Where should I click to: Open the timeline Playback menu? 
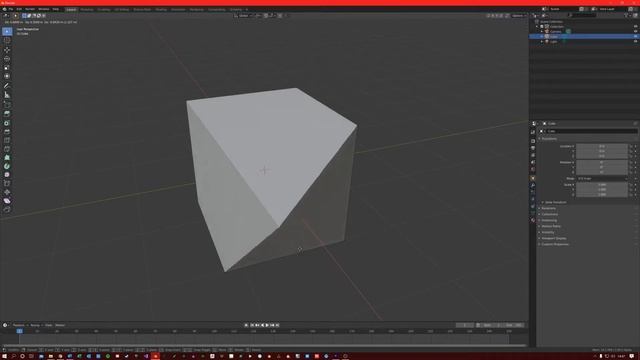click(19, 325)
